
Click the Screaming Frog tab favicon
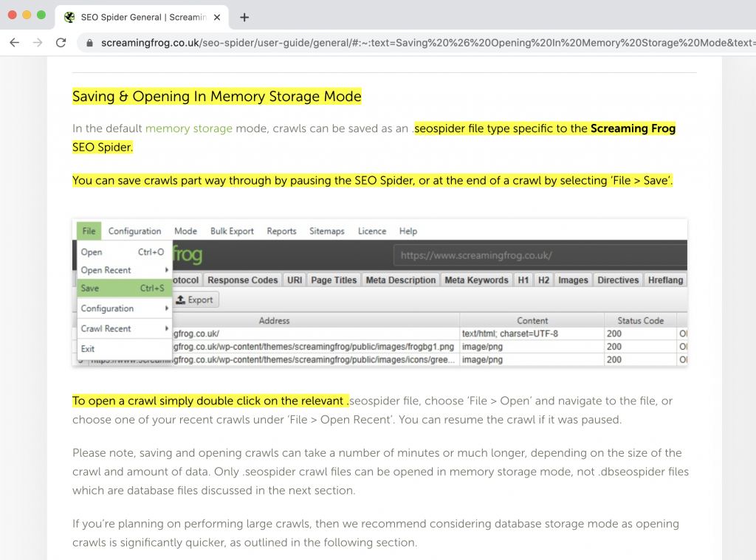coord(69,17)
